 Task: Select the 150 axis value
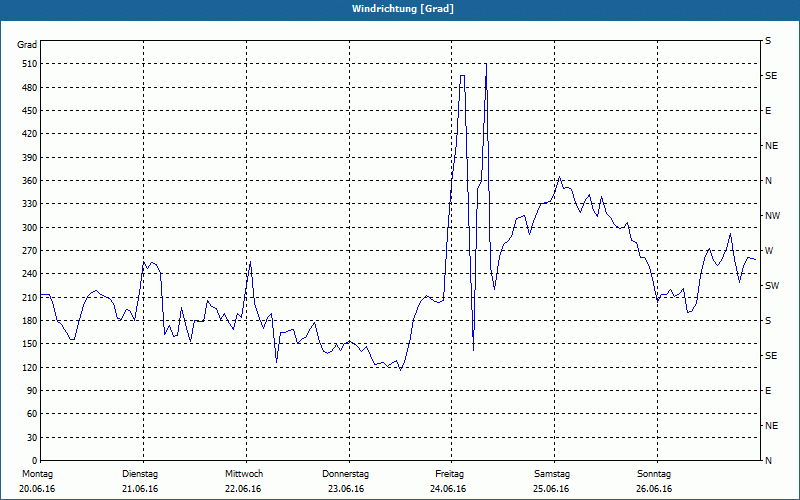coord(29,344)
